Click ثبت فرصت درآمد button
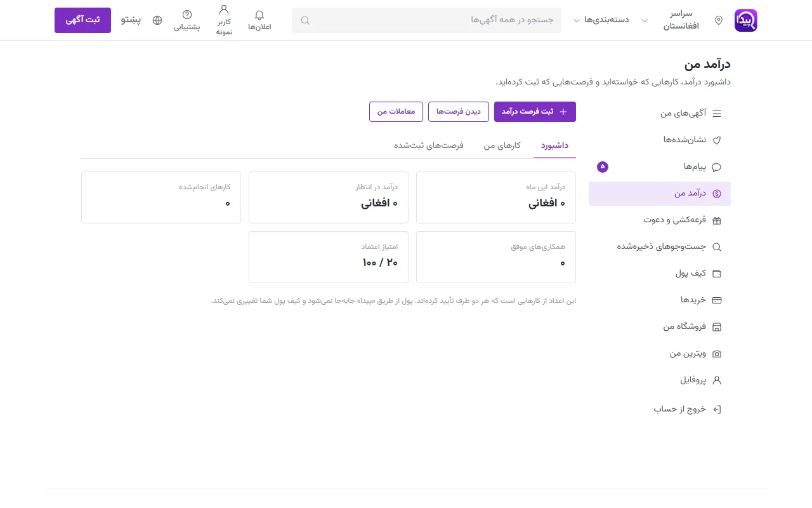This screenshot has height=508, width=812. pyautogui.click(x=535, y=112)
